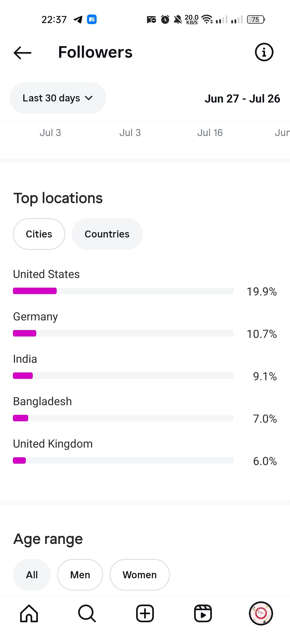This screenshot has height=644, width=290.
Task: Tap the Jun 27 - Jul 26 date range
Action: pos(242,99)
